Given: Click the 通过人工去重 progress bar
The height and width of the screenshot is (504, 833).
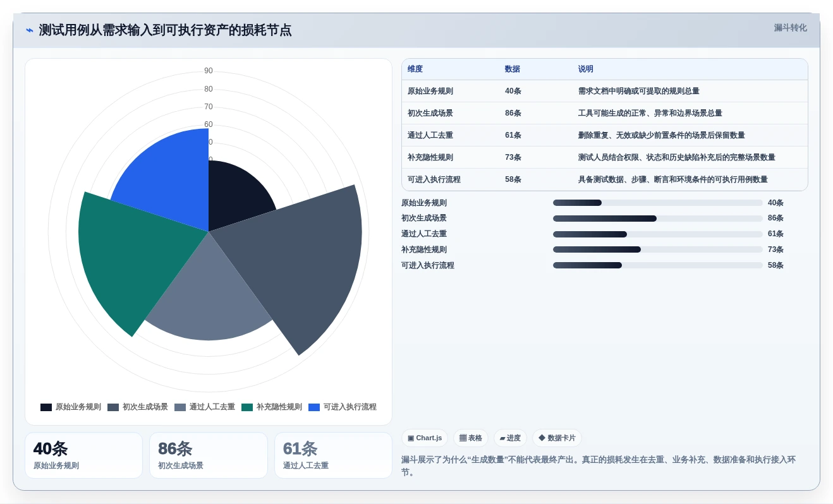Looking at the screenshot, I should pyautogui.click(x=657, y=234).
